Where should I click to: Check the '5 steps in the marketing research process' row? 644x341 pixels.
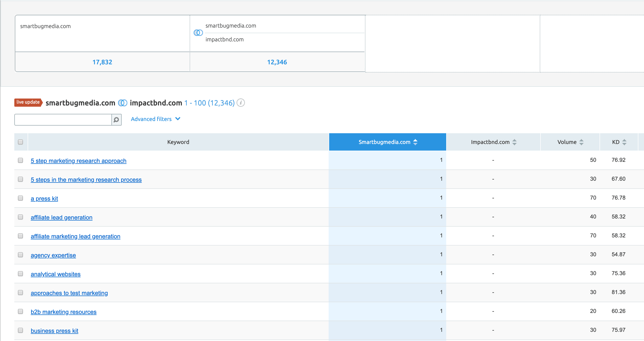pos(20,179)
